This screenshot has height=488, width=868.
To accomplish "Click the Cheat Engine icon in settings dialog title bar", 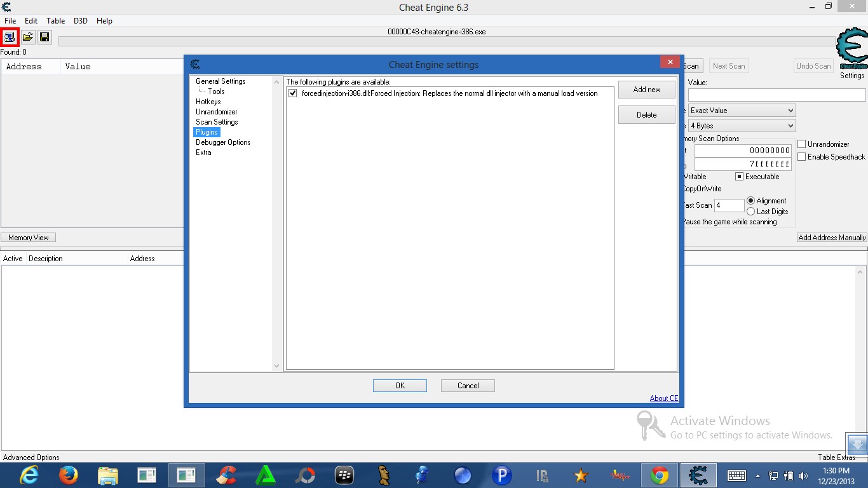I will pyautogui.click(x=195, y=64).
